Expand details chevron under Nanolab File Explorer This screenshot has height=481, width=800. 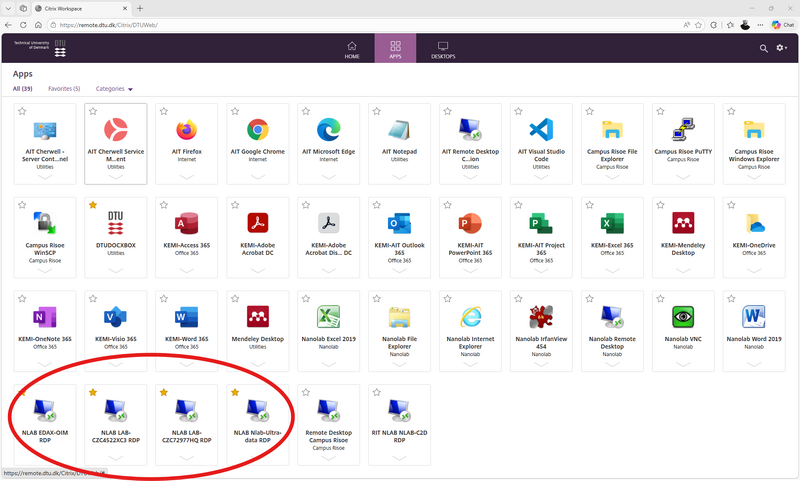tap(399, 364)
